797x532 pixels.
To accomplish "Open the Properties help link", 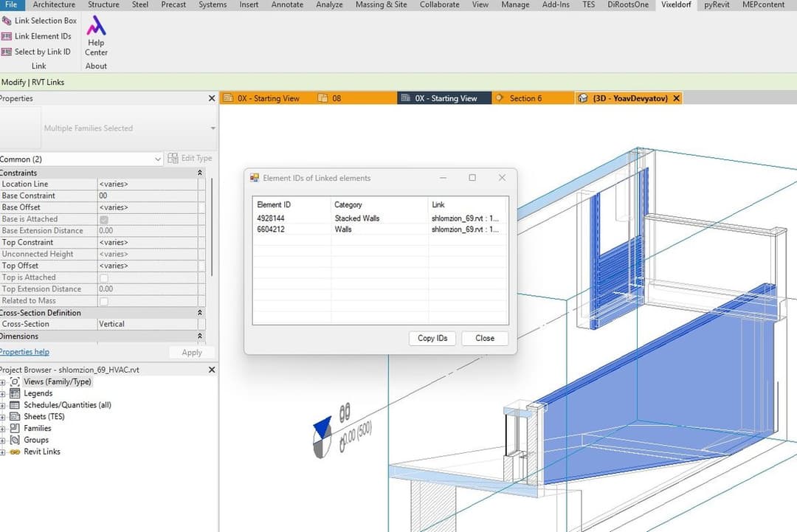I will coord(24,352).
